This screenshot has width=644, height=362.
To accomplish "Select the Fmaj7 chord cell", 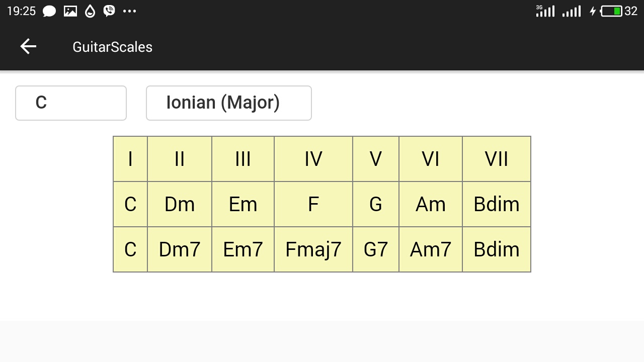I will [313, 249].
